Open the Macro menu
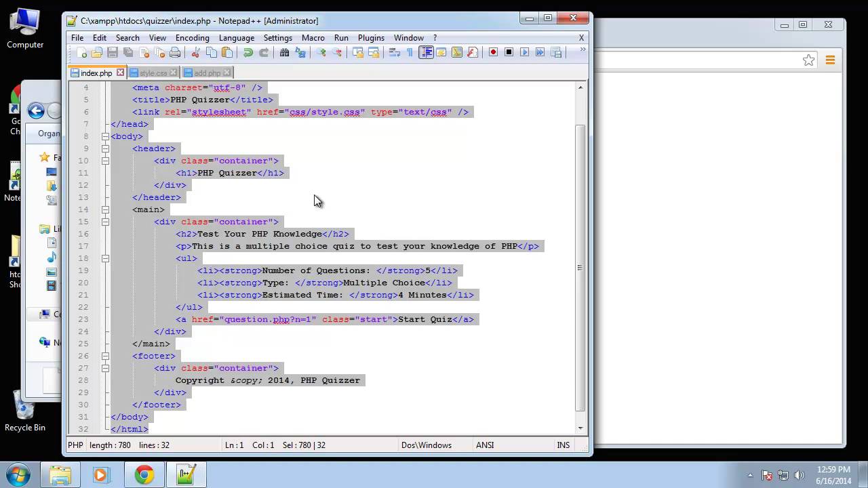The height and width of the screenshot is (488, 868). (313, 38)
